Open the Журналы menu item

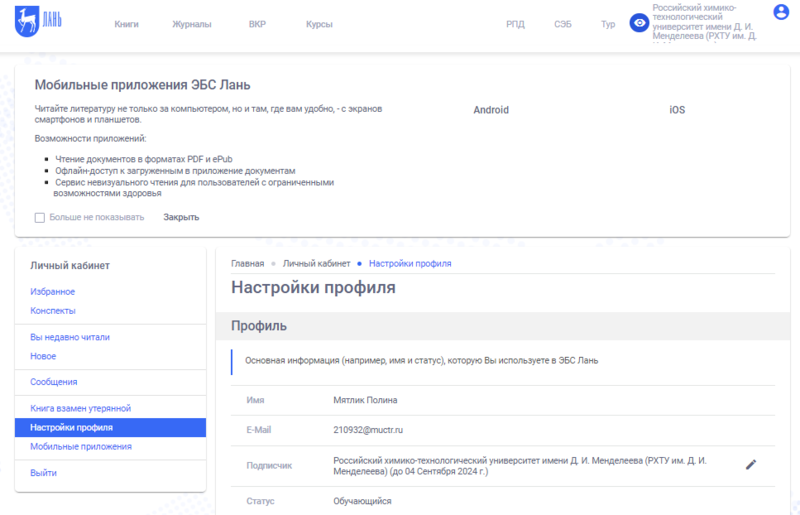[x=192, y=24]
